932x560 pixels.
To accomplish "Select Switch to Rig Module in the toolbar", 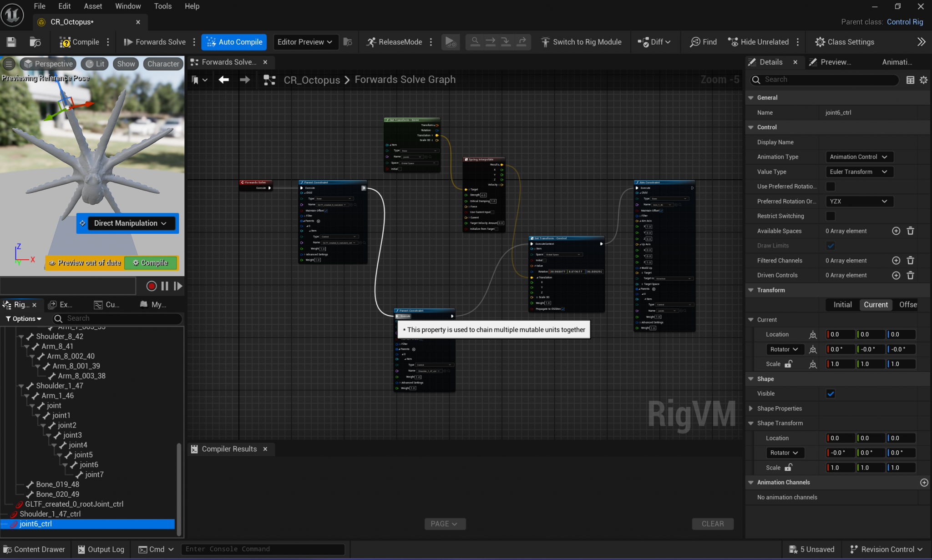I will click(x=582, y=42).
